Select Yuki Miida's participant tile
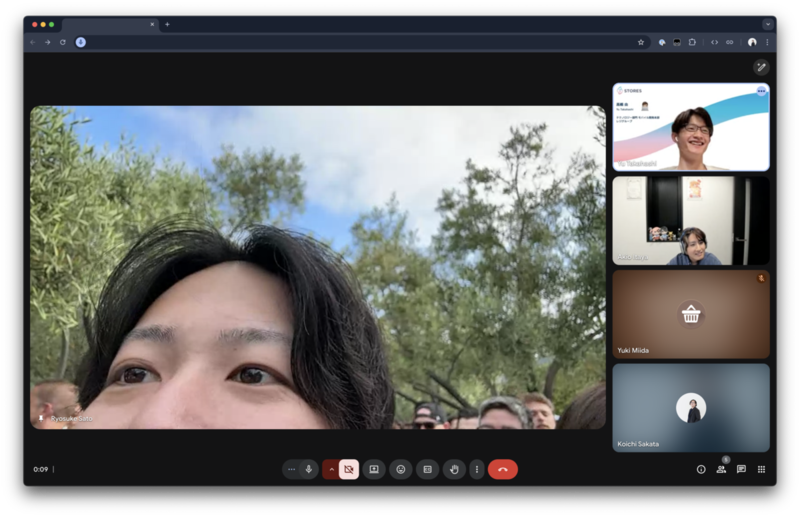Screen dimensions: 800x517 pos(691,314)
